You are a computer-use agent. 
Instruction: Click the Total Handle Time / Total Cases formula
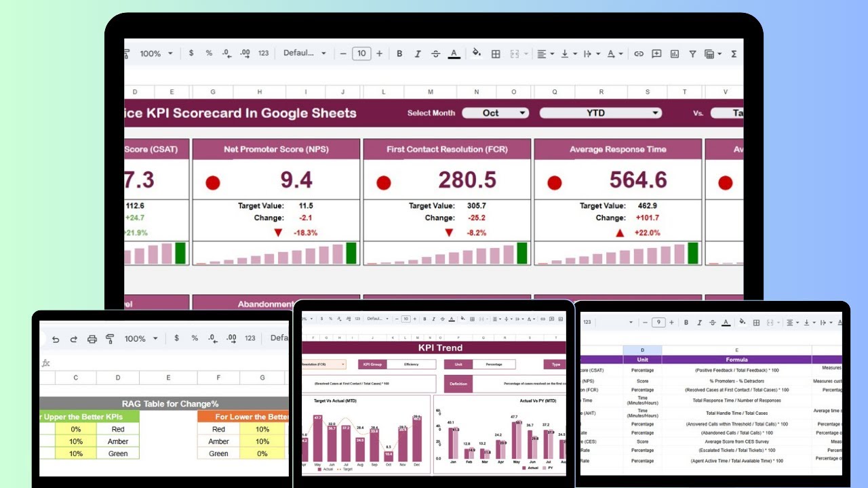pyautogui.click(x=736, y=413)
